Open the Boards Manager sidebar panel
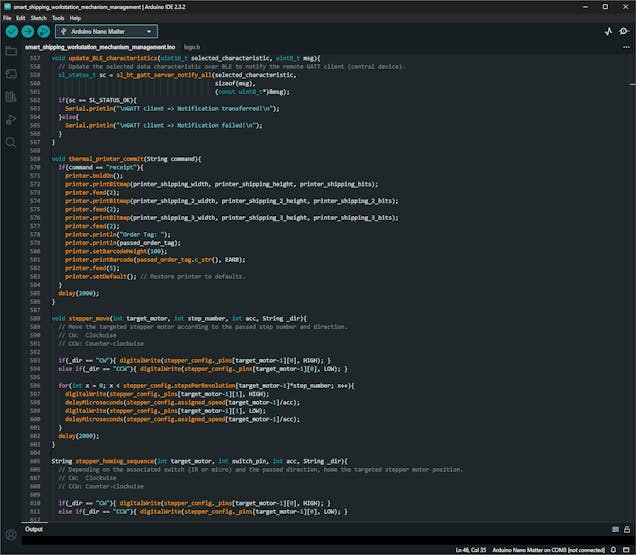Viewport: 636px width, 555px height. [11, 73]
